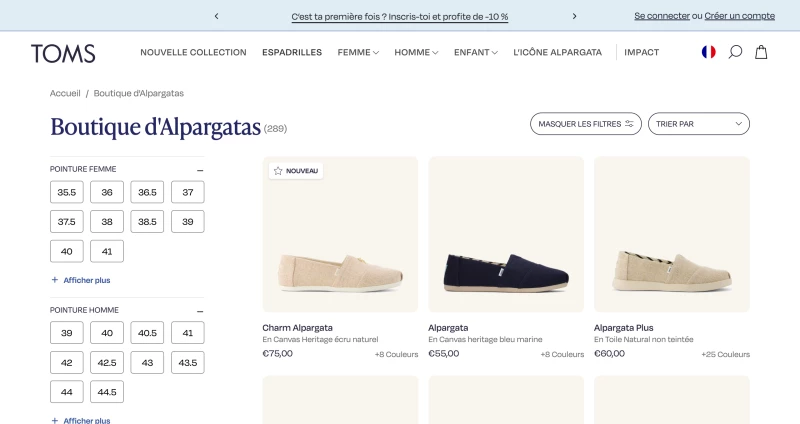
Task: Click +25 Couleurs under Alpargata Plus
Action: [726, 354]
